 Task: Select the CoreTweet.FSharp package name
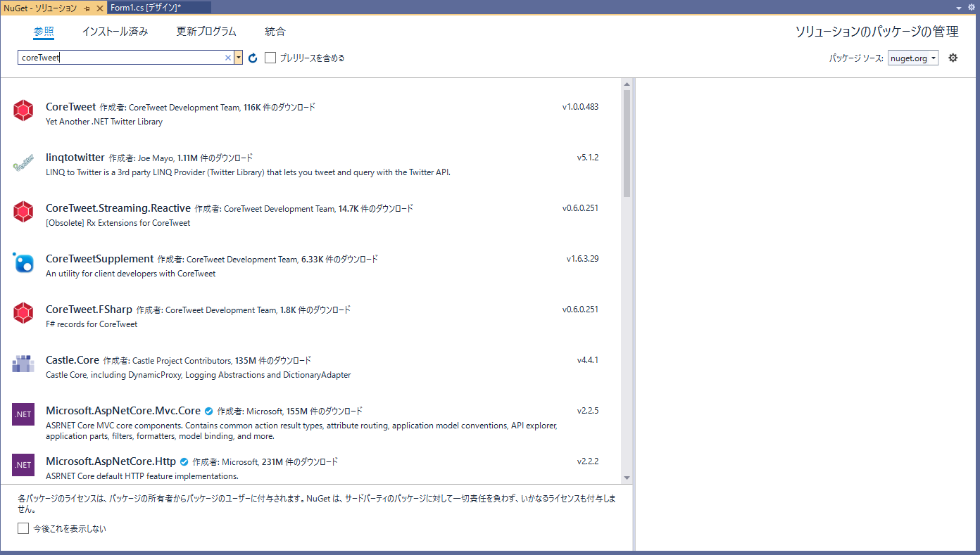(89, 310)
